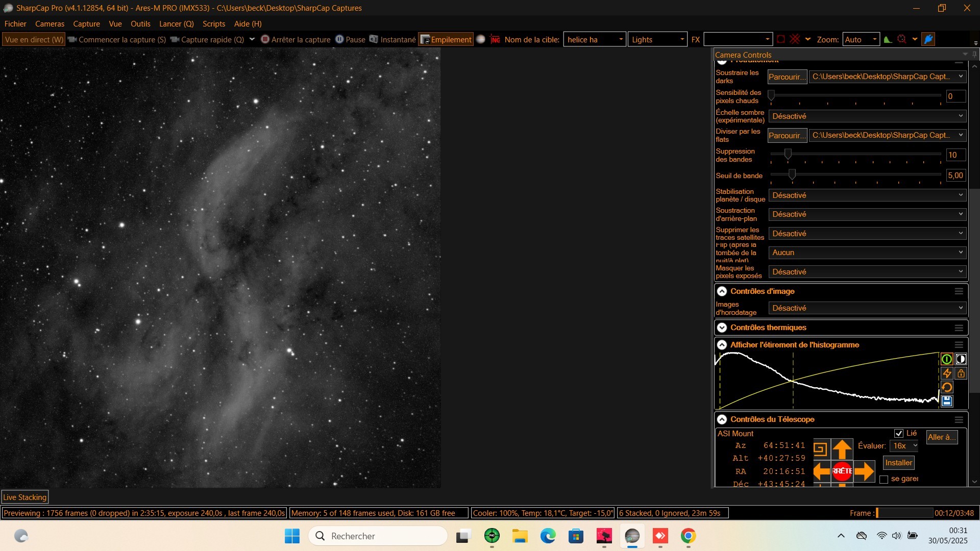Open the target name dropdown 'helice ha'
This screenshot has height=551, width=980.
(x=595, y=39)
